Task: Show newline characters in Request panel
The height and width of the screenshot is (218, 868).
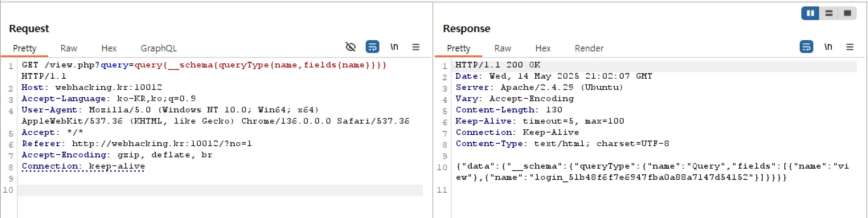Action: point(394,47)
